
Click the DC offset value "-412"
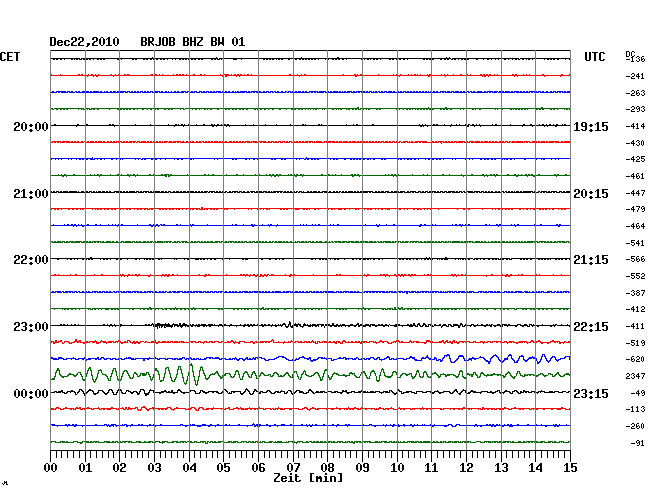coord(635,309)
